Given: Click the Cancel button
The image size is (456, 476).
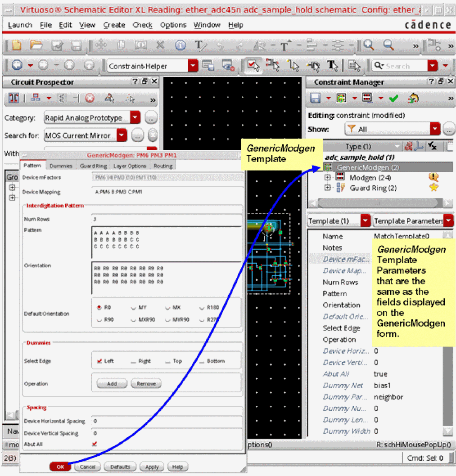Looking at the screenshot, I should 88,467.
